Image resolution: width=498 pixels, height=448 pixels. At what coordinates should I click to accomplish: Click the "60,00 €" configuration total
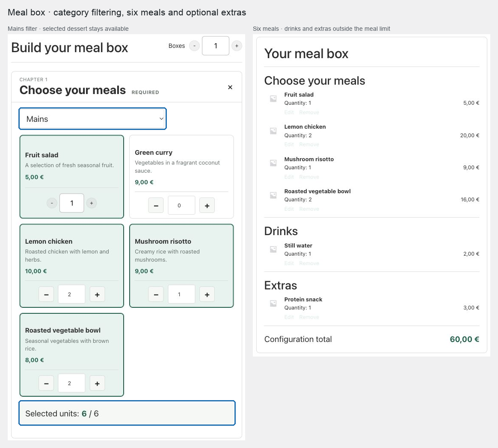[x=464, y=339]
